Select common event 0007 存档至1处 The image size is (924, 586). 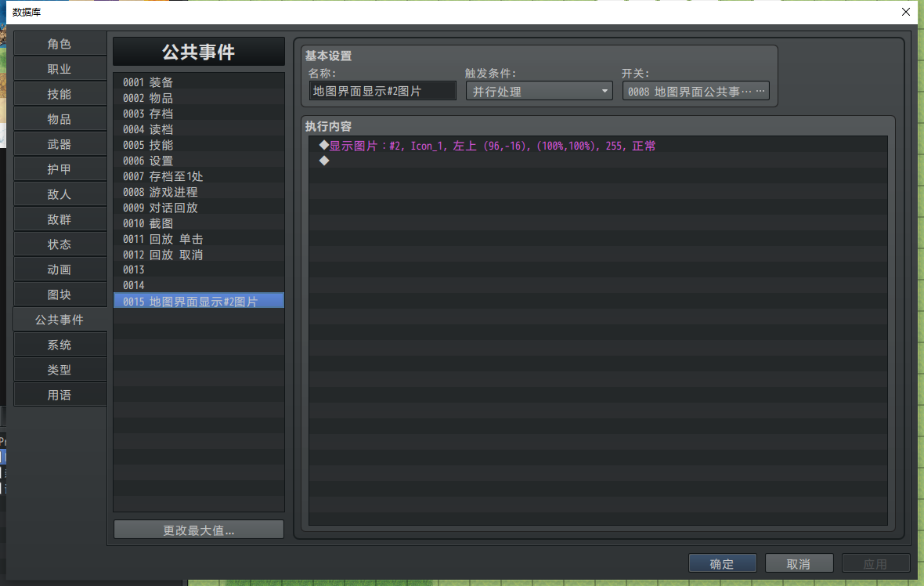click(199, 176)
